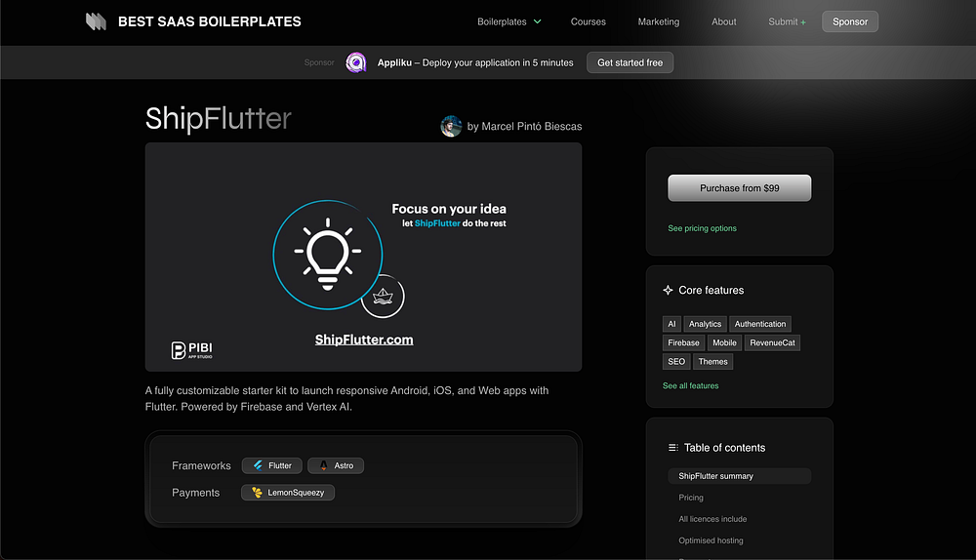Click the Table of contents heading text
This screenshot has width=976, height=560.
point(724,448)
